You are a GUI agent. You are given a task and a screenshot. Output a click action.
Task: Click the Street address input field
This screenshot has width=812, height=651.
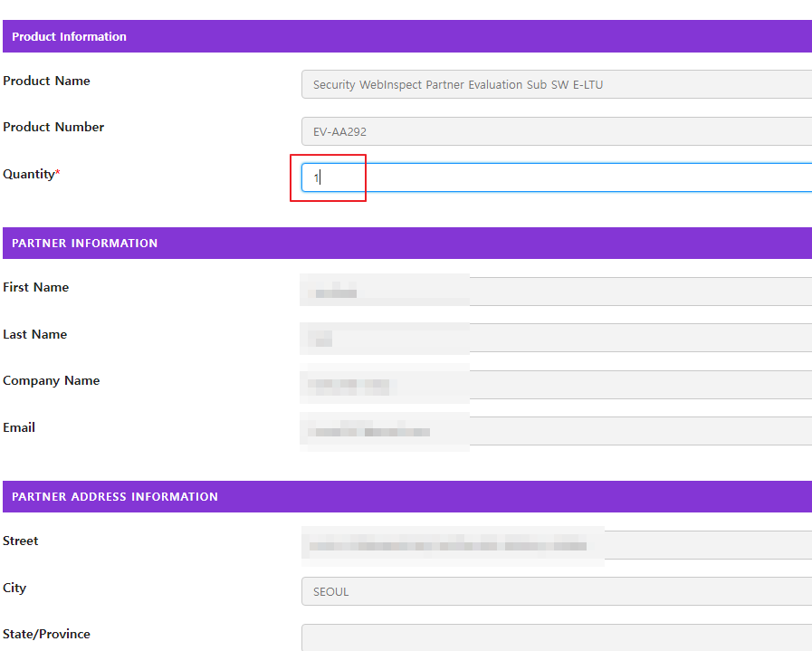[x=557, y=545]
